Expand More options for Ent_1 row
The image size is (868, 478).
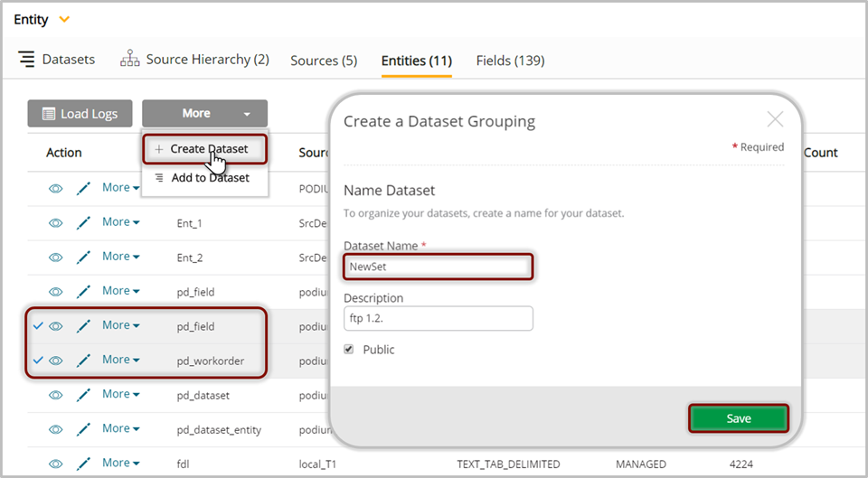point(120,222)
